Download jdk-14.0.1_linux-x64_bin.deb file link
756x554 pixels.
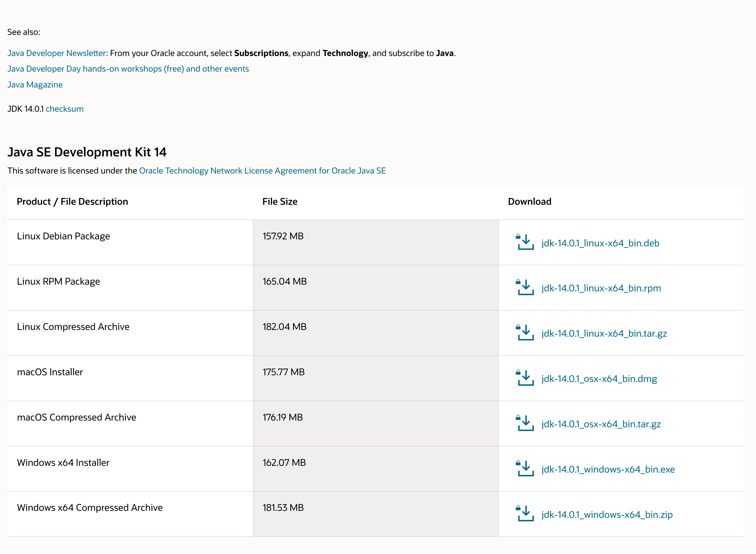600,243
